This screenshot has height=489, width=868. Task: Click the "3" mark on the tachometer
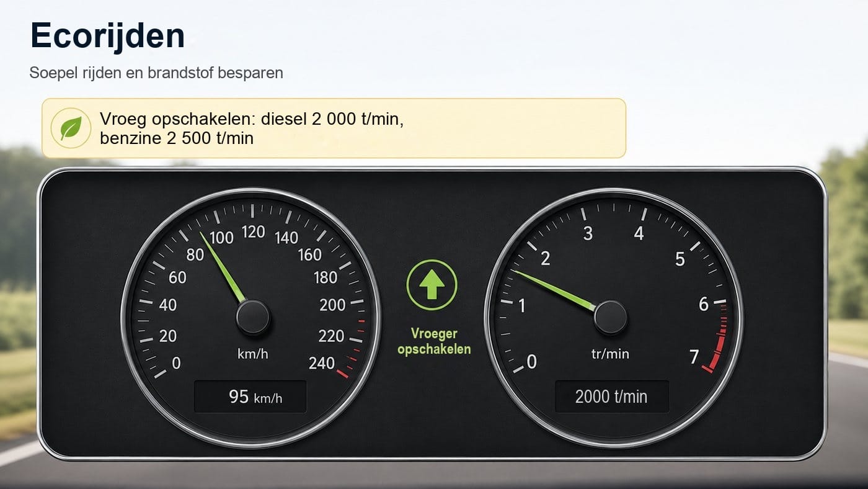pos(588,233)
